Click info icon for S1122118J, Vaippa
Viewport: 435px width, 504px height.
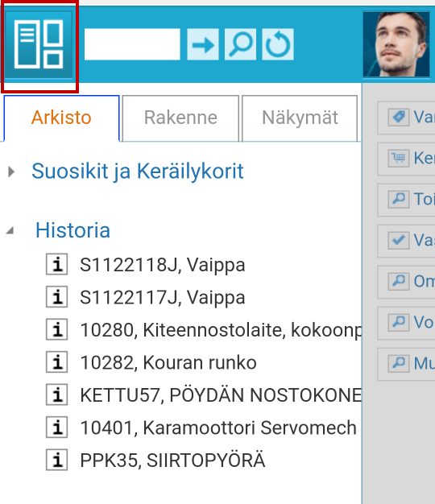click(x=57, y=265)
